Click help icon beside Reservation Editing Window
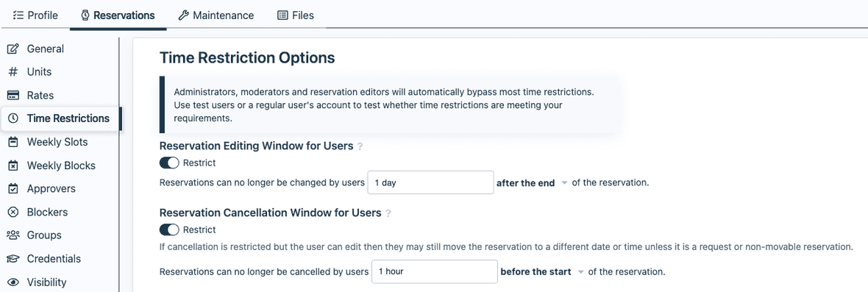This screenshot has height=292, width=868. click(360, 146)
